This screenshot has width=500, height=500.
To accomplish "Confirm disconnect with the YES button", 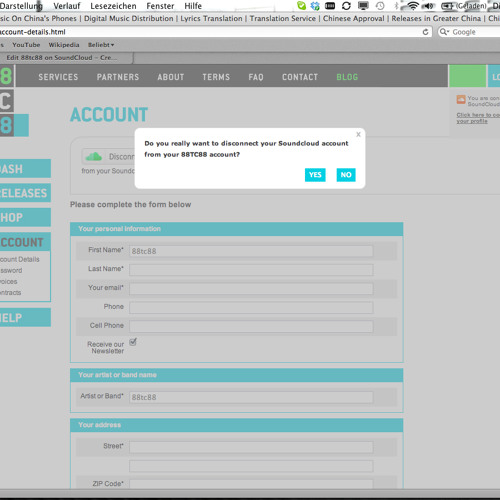I will pos(315,175).
